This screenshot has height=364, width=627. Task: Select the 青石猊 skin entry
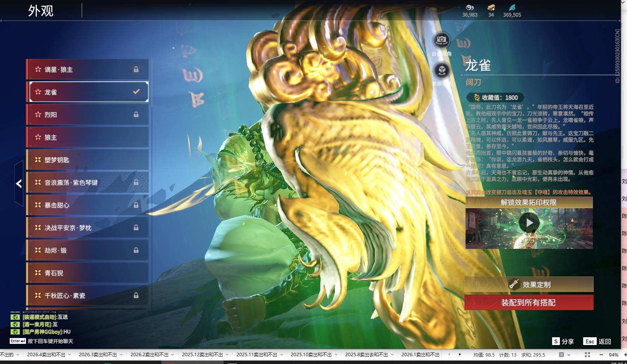(88, 273)
